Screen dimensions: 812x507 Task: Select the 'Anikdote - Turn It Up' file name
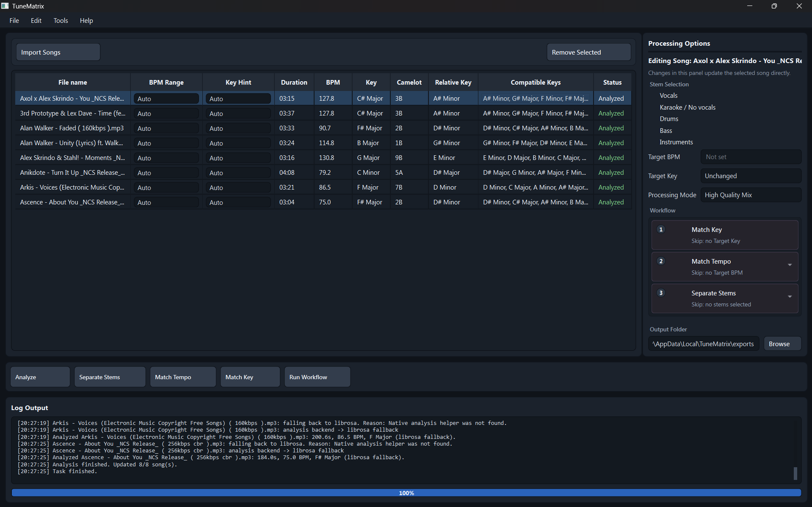(x=72, y=172)
